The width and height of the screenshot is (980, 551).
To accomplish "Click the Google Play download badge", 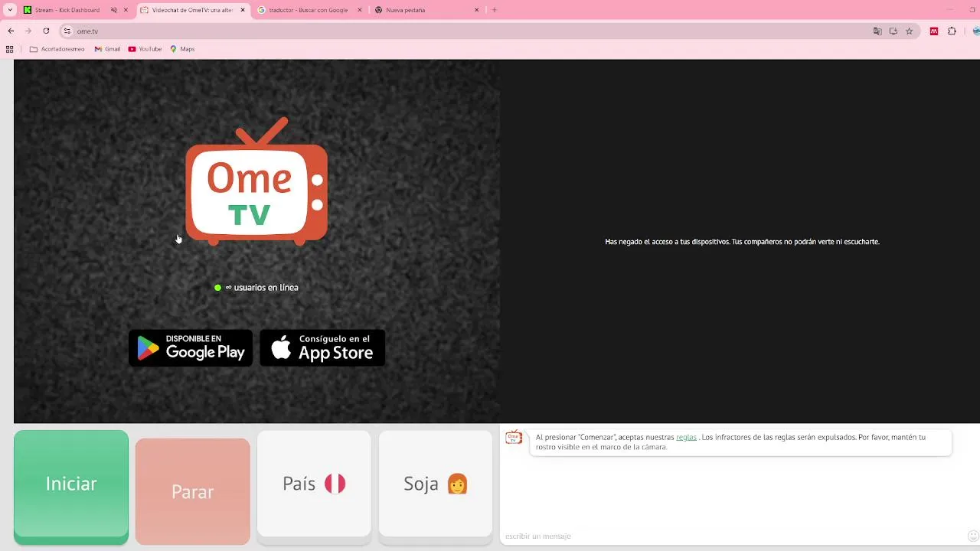I will (x=191, y=348).
